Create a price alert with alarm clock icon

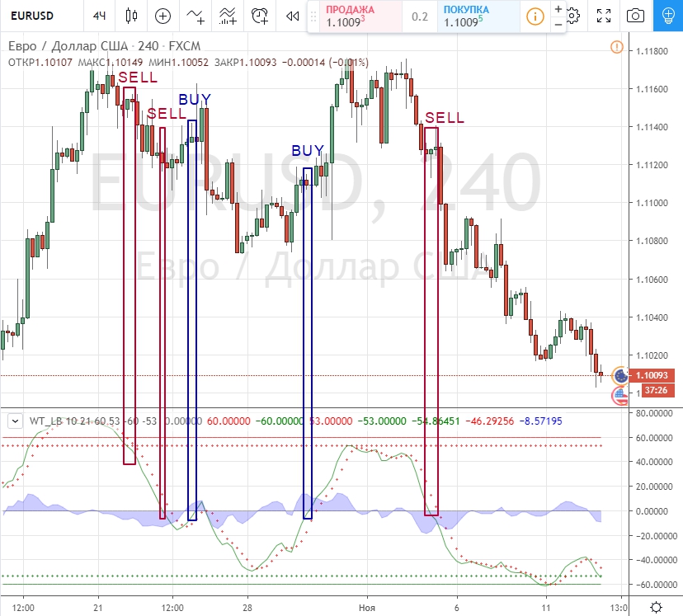coord(260,16)
